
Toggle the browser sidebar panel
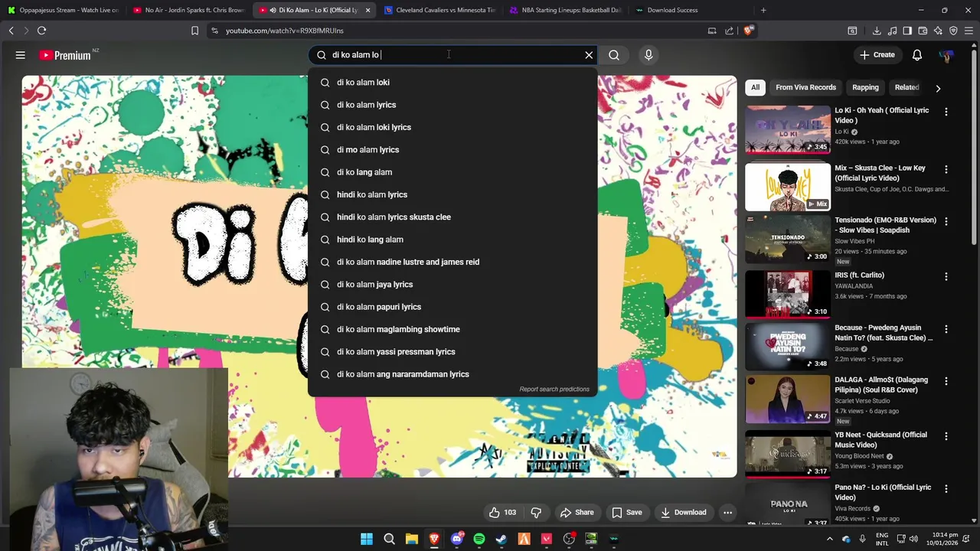[907, 31]
